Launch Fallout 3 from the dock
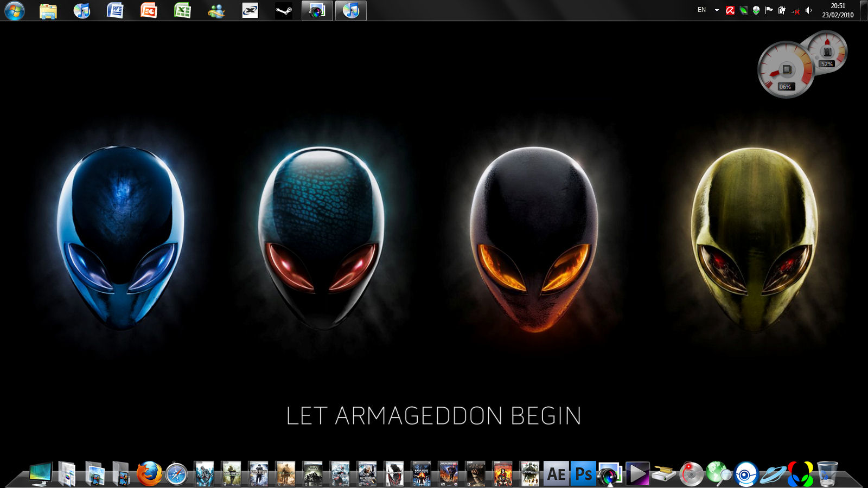 (313, 473)
